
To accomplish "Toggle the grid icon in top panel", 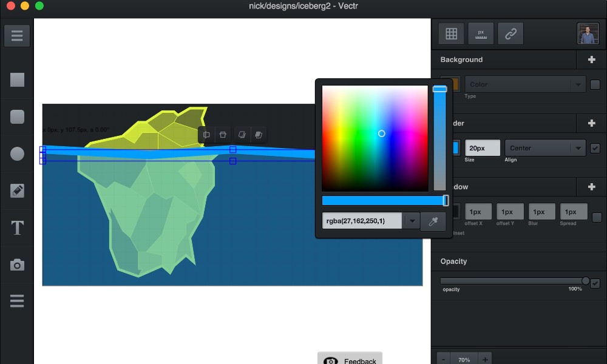I will [451, 34].
